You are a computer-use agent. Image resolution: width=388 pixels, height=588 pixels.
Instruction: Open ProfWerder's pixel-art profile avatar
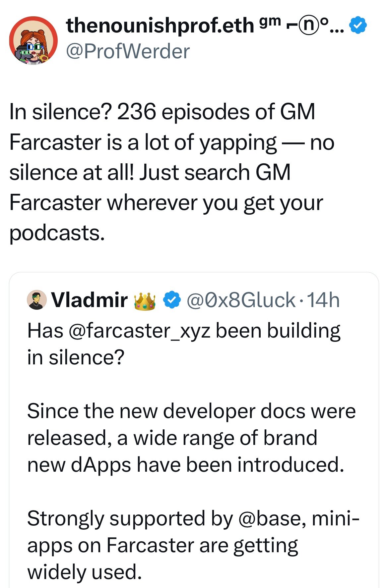pyautogui.click(x=33, y=40)
